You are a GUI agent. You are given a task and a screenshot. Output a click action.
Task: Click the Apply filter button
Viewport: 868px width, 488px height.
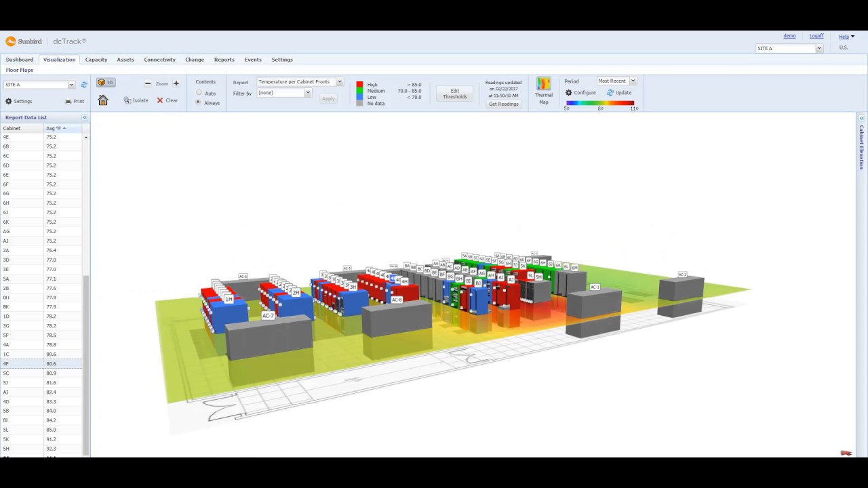pyautogui.click(x=328, y=98)
